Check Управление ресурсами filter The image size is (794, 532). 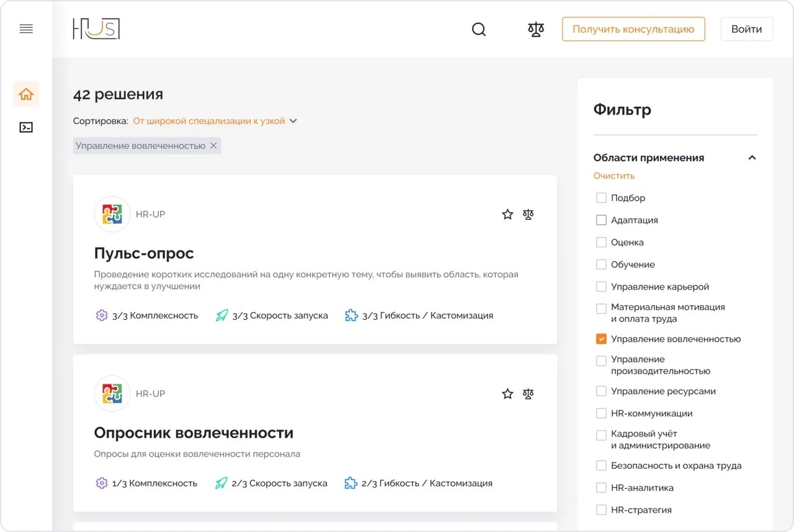click(x=601, y=391)
